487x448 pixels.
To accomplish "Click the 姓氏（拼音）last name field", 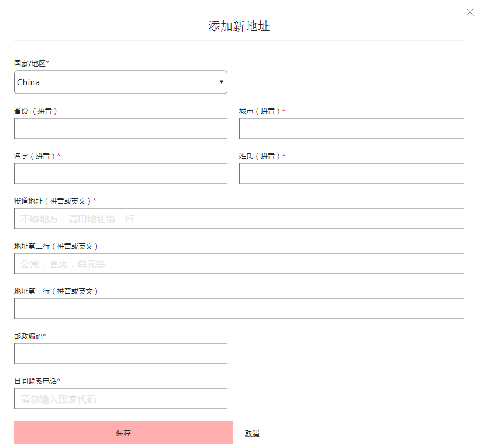I will click(351, 173).
